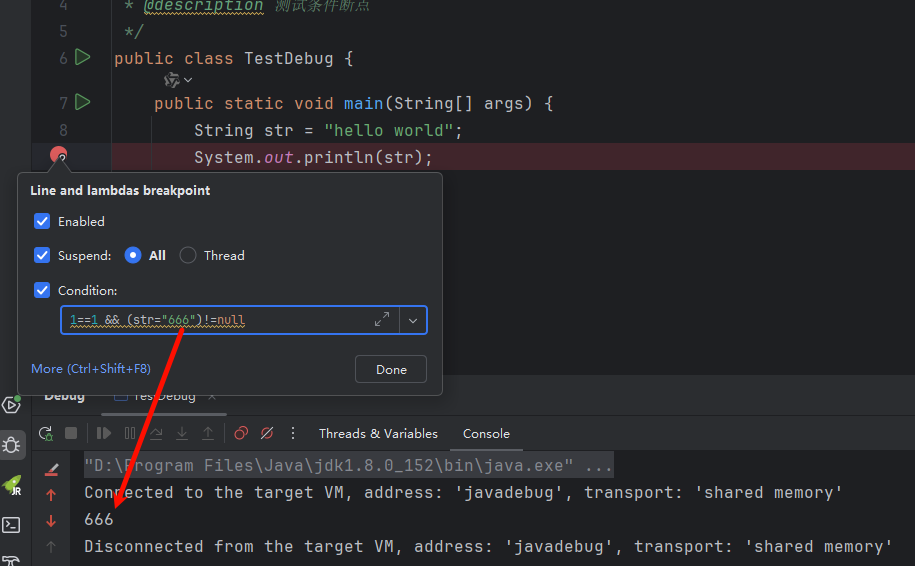Open the condition history dropdown arrow

pos(413,320)
